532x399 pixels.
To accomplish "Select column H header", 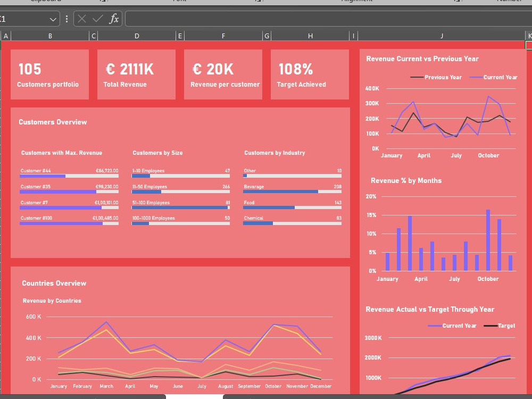I will click(x=310, y=36).
